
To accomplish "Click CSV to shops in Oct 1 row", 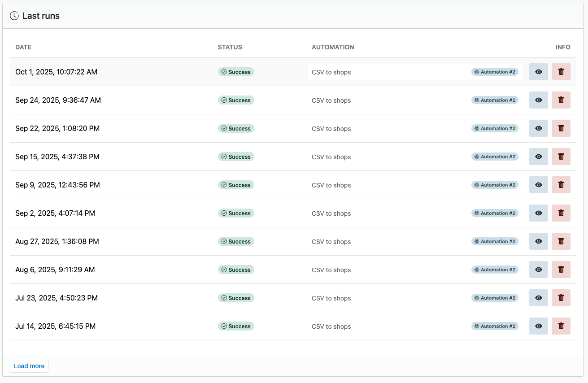I will (x=331, y=72).
